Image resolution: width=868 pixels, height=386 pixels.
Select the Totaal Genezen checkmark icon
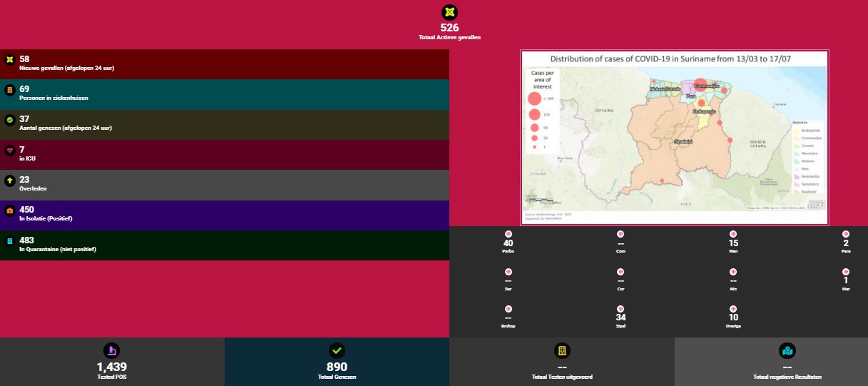(337, 350)
